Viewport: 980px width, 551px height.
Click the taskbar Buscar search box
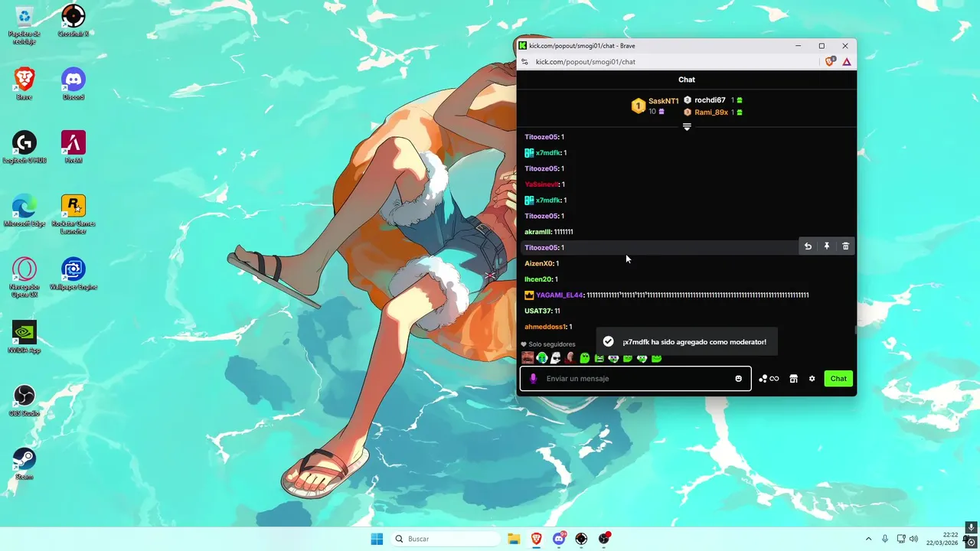pyautogui.click(x=444, y=540)
